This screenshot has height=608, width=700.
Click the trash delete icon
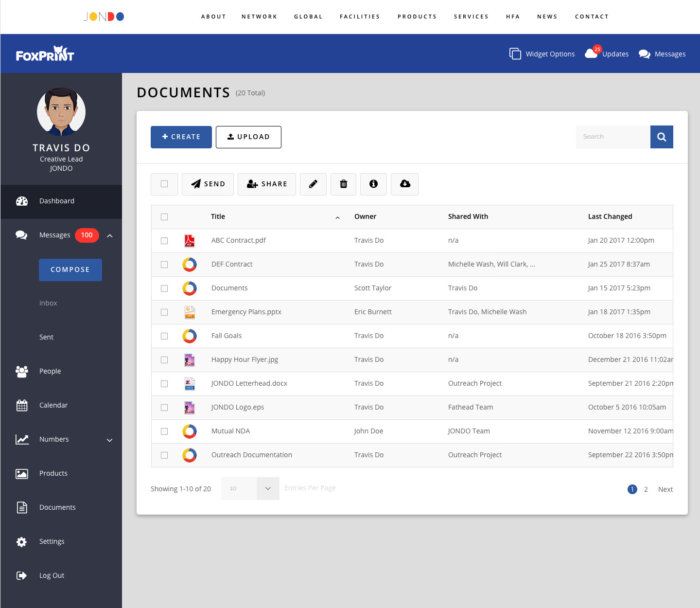click(x=343, y=184)
